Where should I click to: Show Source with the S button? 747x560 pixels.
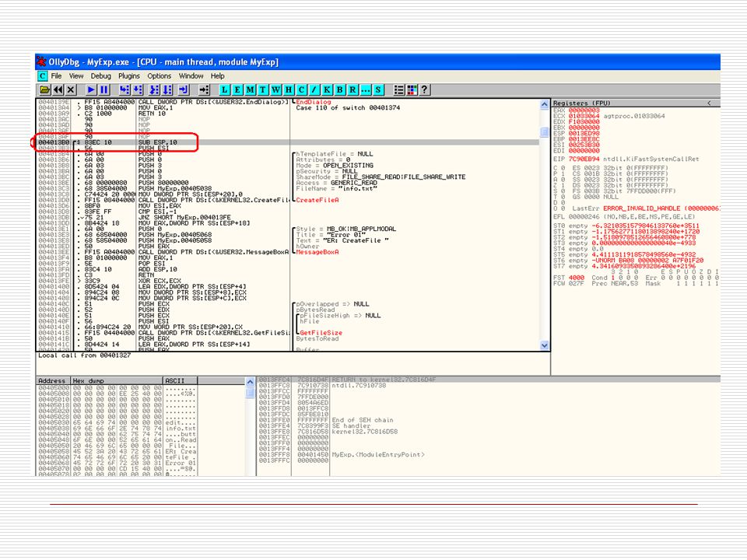pyautogui.click(x=379, y=89)
